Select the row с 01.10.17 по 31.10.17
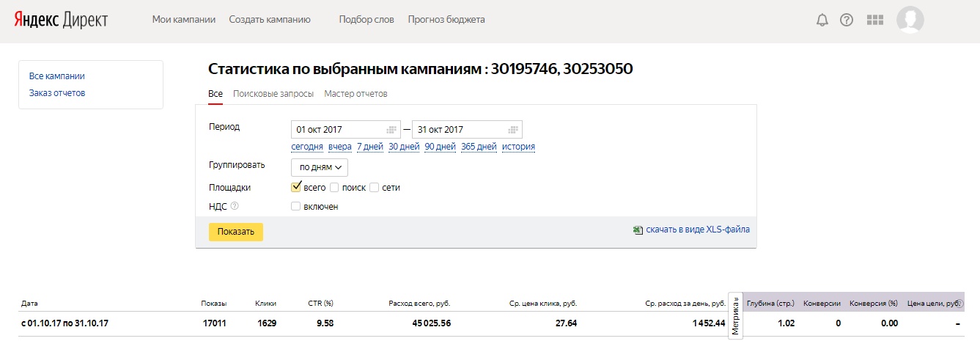 (x=491, y=323)
